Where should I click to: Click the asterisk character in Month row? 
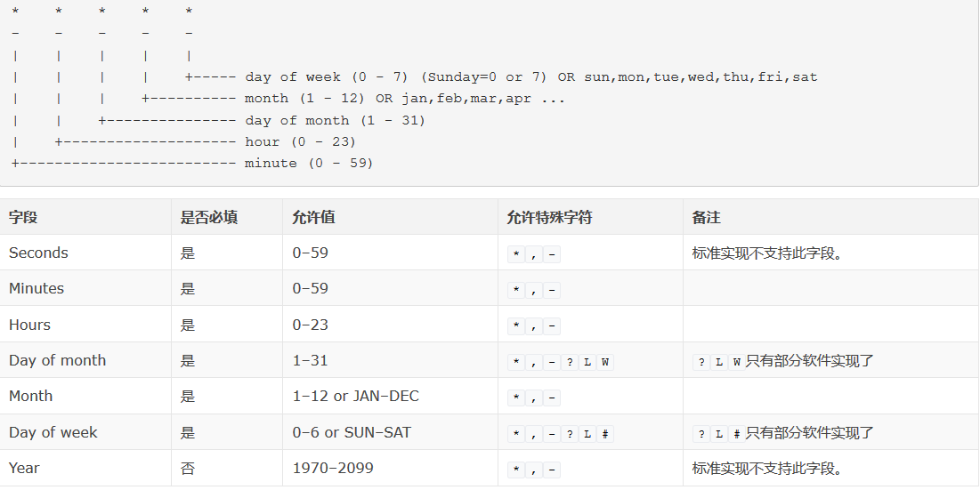tap(516, 398)
